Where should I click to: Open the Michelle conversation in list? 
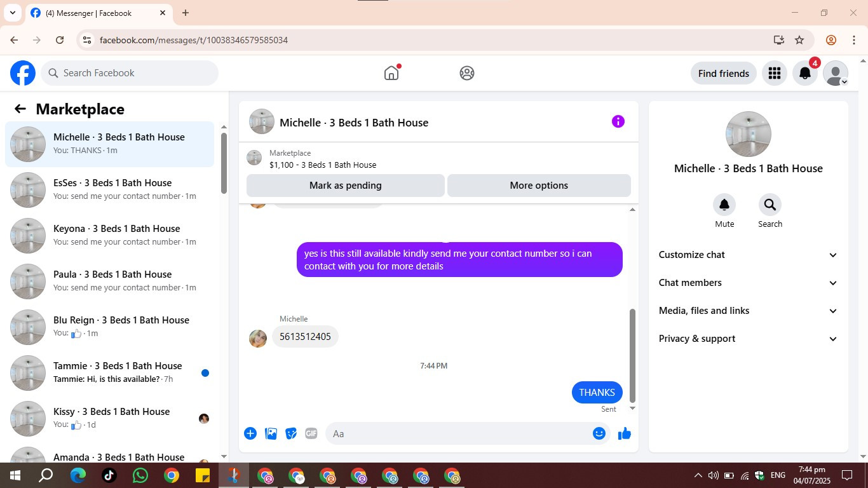pyautogui.click(x=110, y=144)
